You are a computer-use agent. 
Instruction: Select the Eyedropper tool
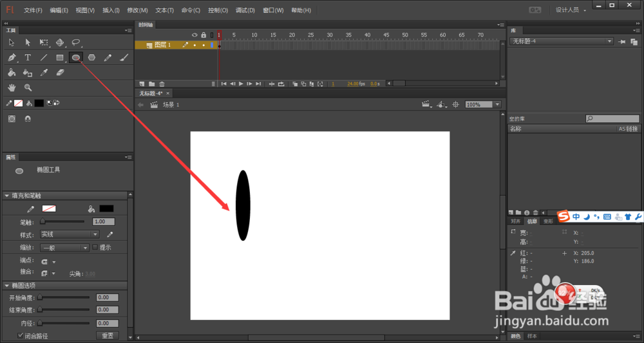coord(44,73)
